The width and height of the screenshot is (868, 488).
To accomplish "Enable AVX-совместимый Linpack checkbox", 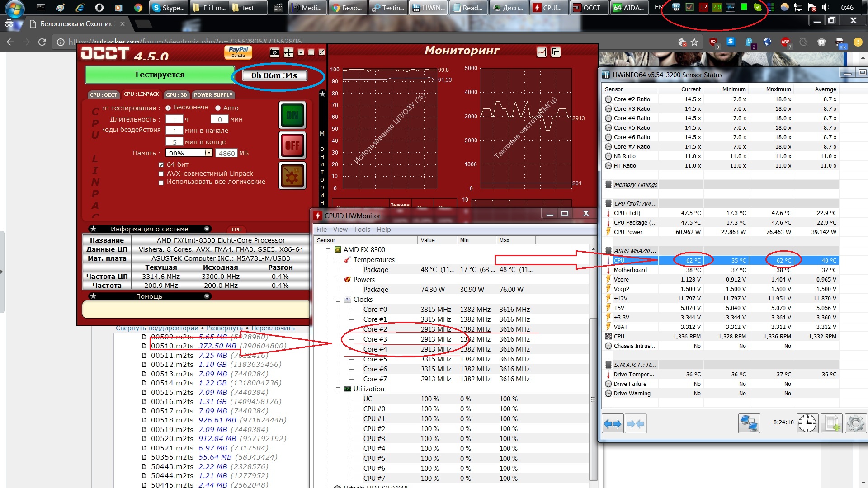I will point(161,174).
